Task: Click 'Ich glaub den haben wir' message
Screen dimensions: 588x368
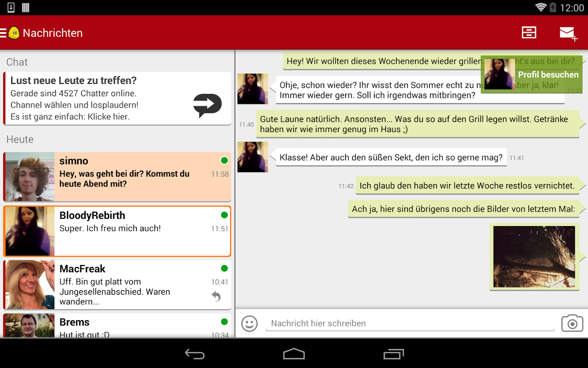Action: [x=467, y=186]
